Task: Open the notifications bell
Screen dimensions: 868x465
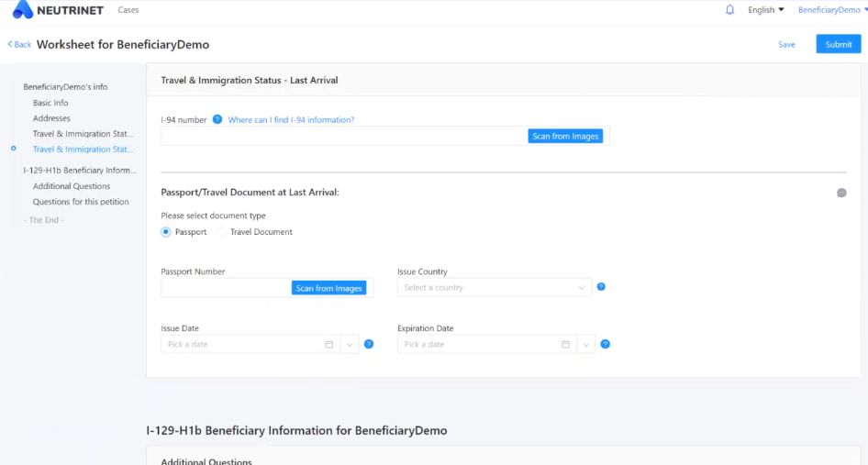Action: [x=729, y=9]
